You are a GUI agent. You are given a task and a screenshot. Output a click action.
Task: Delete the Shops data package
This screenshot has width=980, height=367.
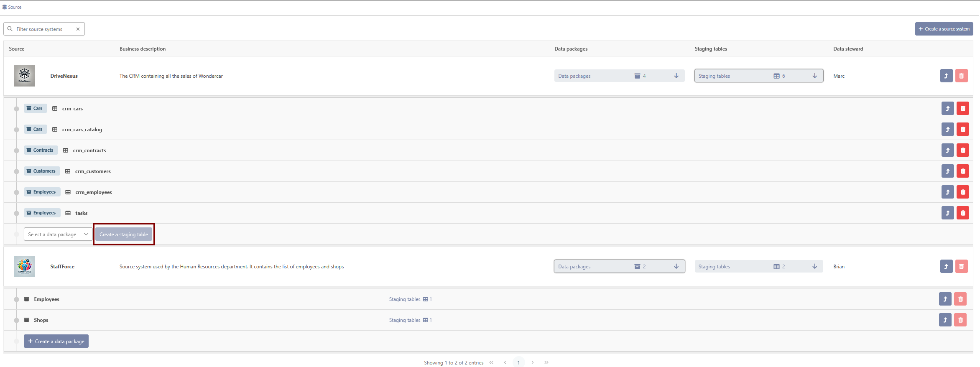(x=960, y=320)
